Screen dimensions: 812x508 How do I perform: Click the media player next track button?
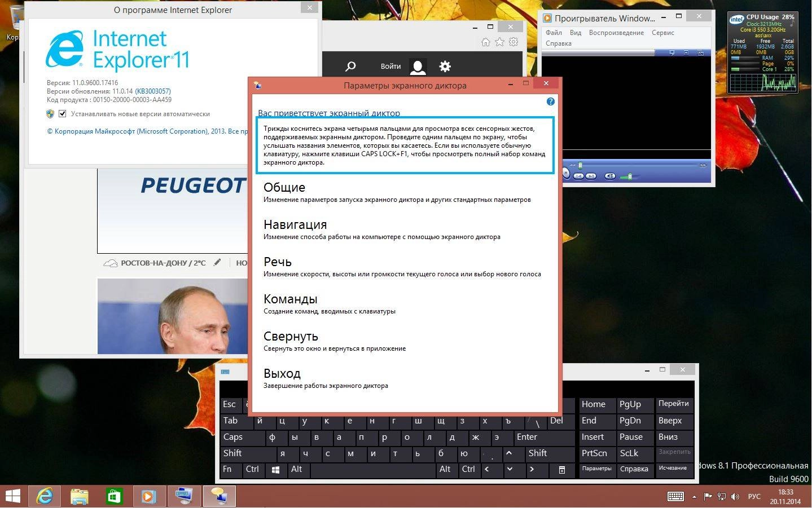[x=590, y=176]
